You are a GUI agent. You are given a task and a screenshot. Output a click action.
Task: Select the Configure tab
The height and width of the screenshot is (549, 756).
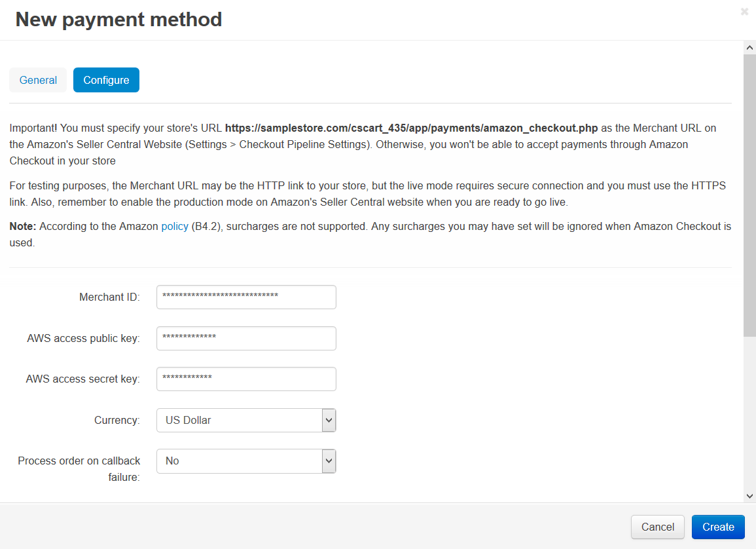106,80
